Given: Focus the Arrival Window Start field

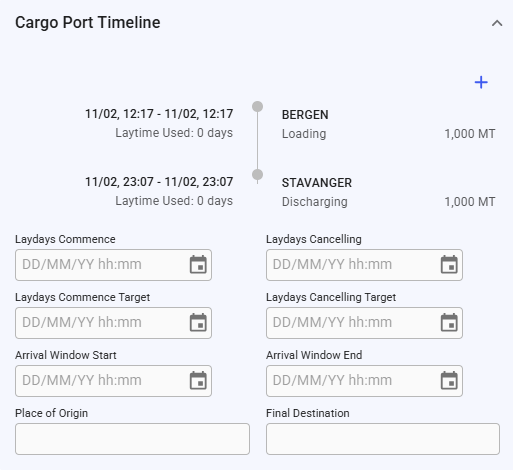Looking at the screenshot, I should (113, 381).
